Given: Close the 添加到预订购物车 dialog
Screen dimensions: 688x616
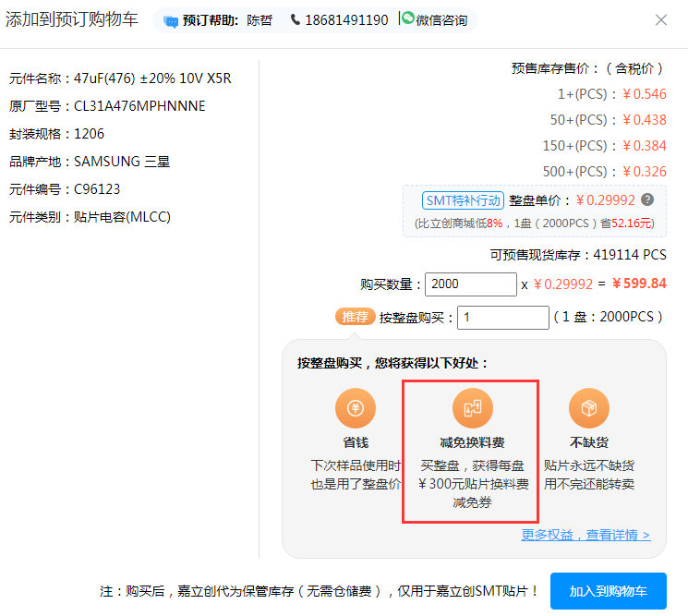Looking at the screenshot, I should (x=660, y=19).
